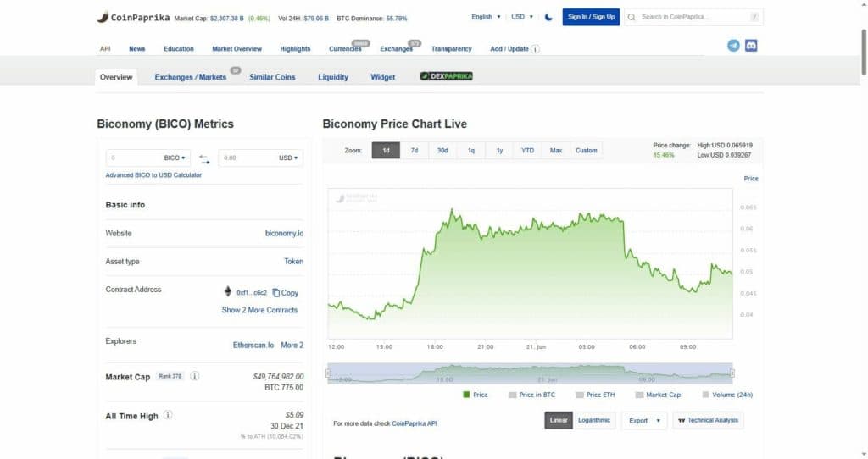Switch to Similar Coins tab
The width and height of the screenshot is (868, 459).
272,77
